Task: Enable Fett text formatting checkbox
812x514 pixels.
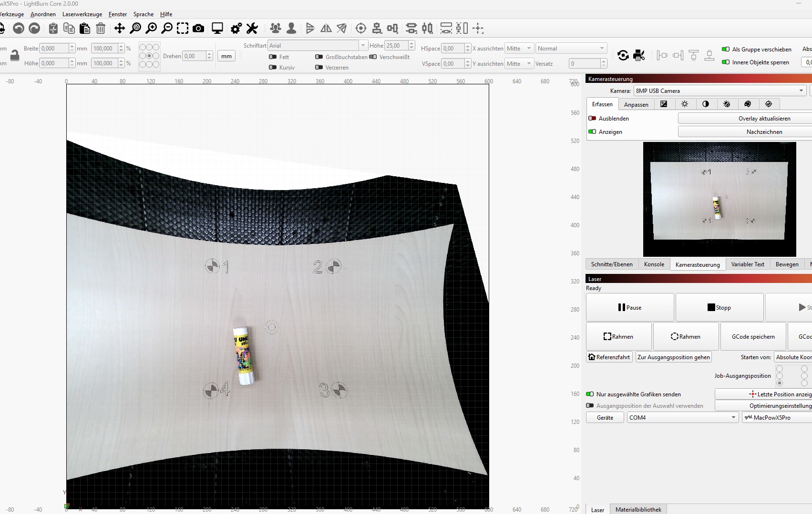Action: coord(272,57)
